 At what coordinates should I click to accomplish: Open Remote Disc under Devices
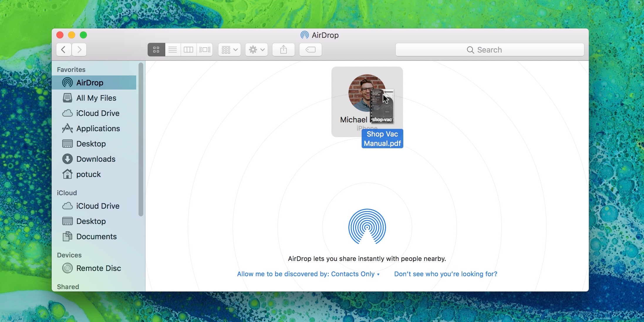tap(98, 268)
